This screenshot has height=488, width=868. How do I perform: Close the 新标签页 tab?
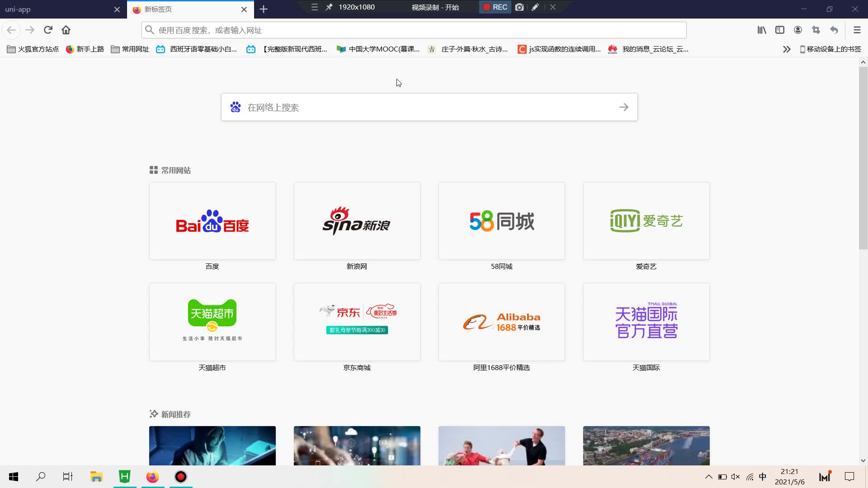tap(244, 9)
